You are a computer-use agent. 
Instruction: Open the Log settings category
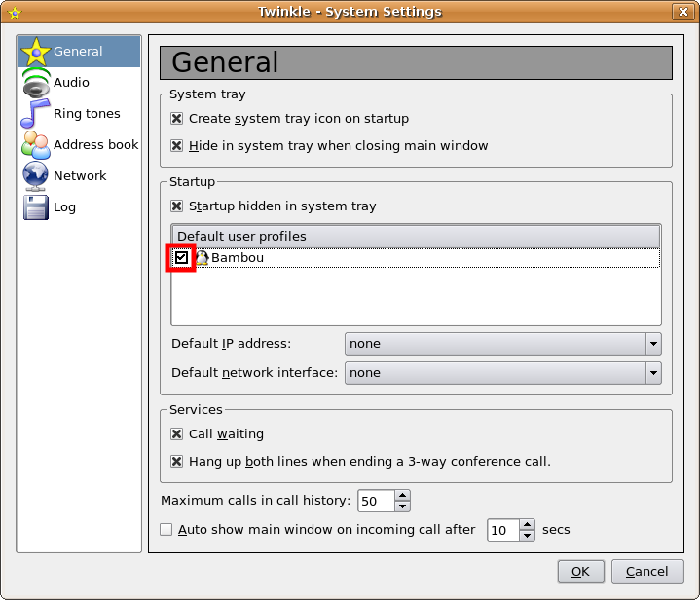64,207
